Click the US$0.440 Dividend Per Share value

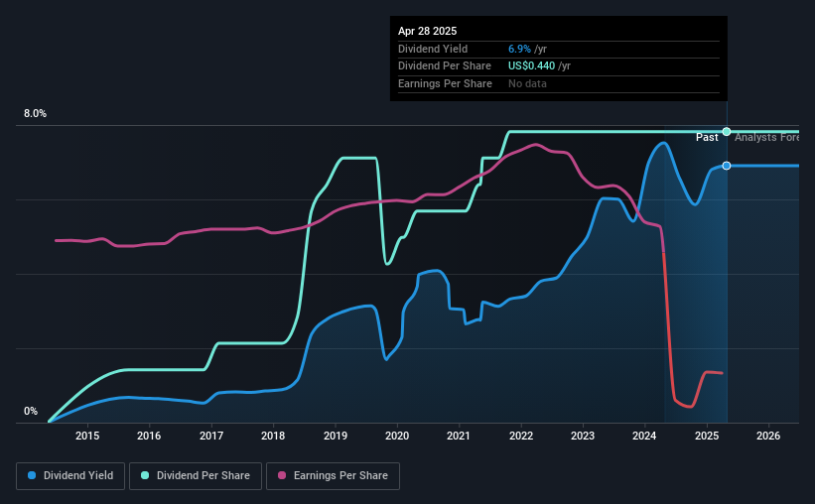tap(531, 66)
